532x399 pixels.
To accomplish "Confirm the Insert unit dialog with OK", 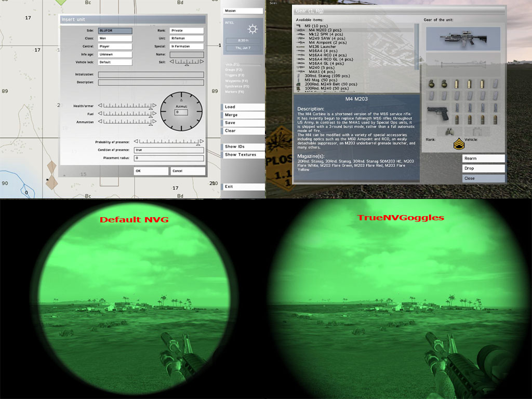I will pos(151,171).
